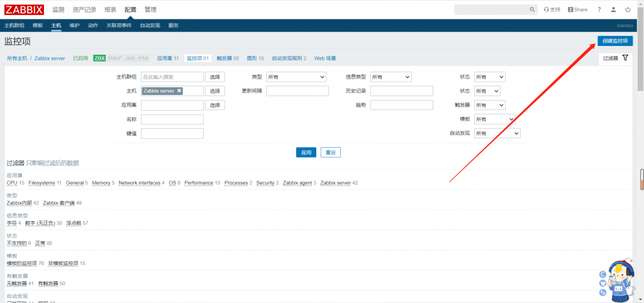Open support via the headset icon
This screenshot has height=303, width=644.
(551, 9)
